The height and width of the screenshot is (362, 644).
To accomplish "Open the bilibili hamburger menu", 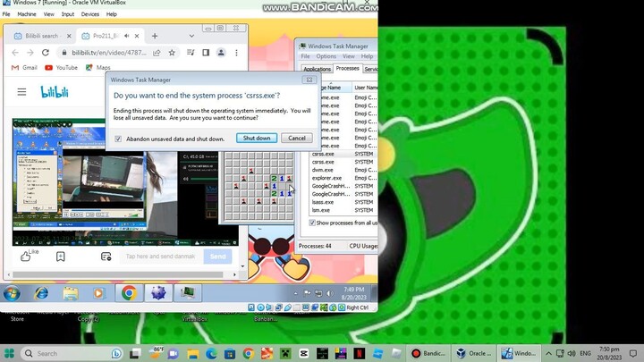I will coord(21,92).
